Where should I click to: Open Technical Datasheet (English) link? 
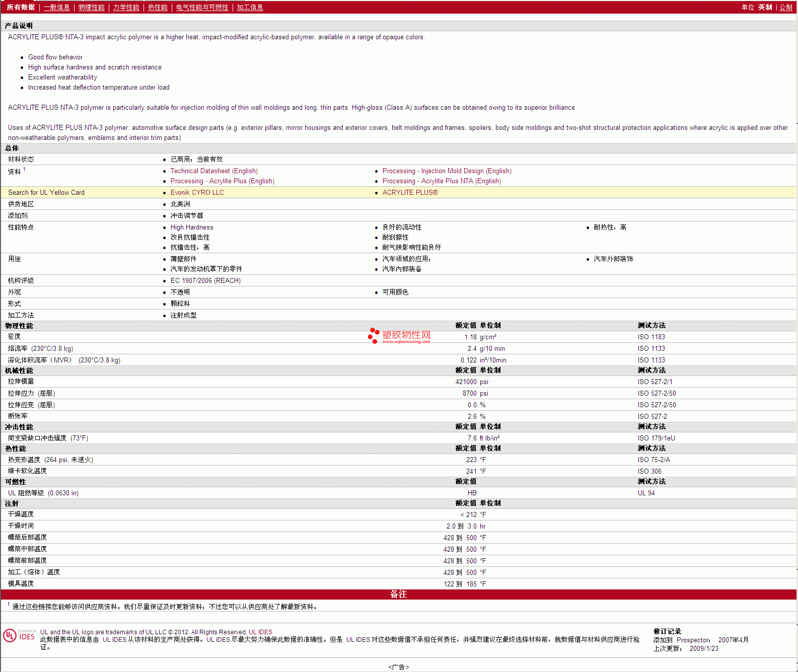click(214, 171)
